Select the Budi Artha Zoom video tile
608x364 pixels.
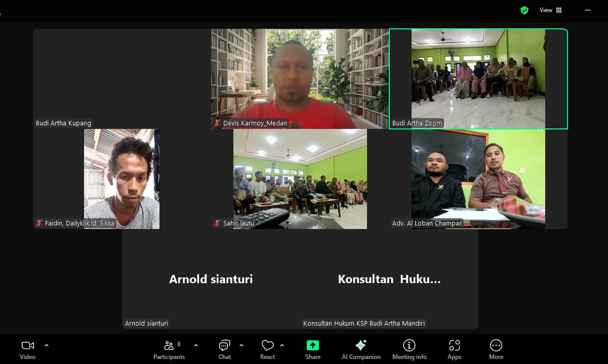(478, 78)
